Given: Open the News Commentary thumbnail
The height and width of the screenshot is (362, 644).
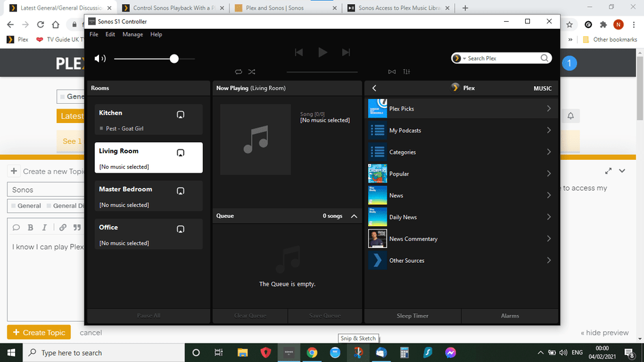Looking at the screenshot, I should click(x=378, y=239).
